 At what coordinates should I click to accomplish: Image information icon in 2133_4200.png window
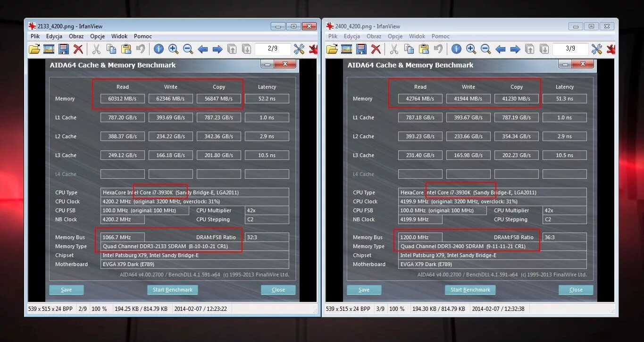pyautogui.click(x=159, y=49)
